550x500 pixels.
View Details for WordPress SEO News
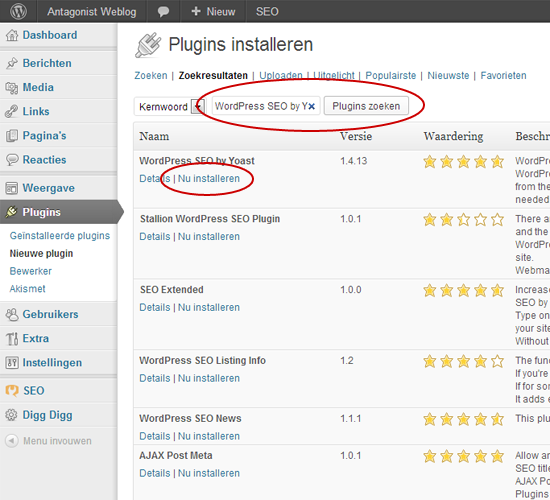[155, 436]
